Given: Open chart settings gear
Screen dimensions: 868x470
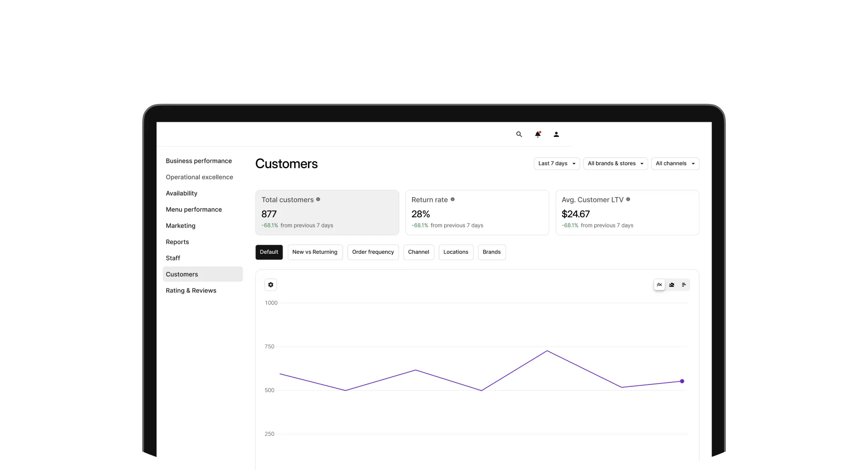Looking at the screenshot, I should coord(271,285).
